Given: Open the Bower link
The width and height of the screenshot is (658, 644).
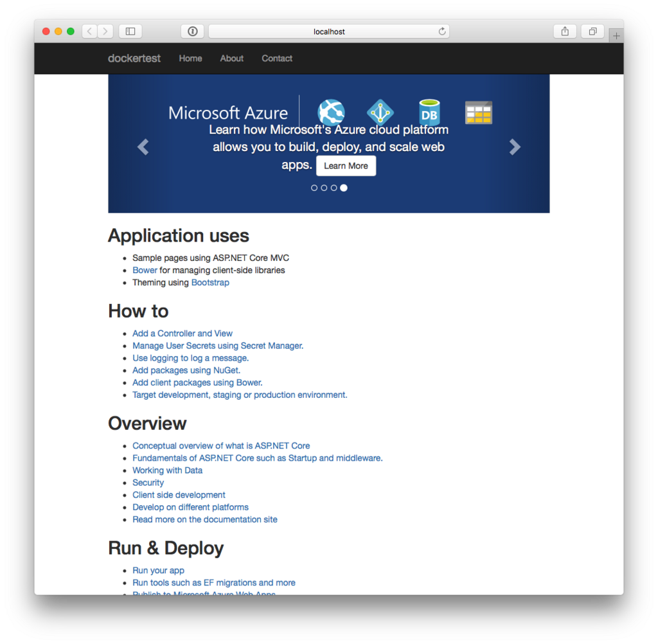Looking at the screenshot, I should (x=145, y=271).
